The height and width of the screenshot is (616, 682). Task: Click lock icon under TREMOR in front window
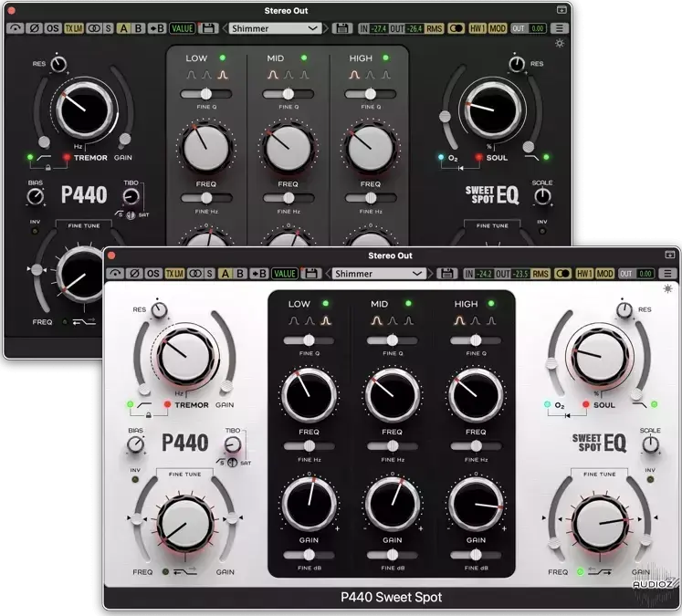pyautogui.click(x=149, y=415)
